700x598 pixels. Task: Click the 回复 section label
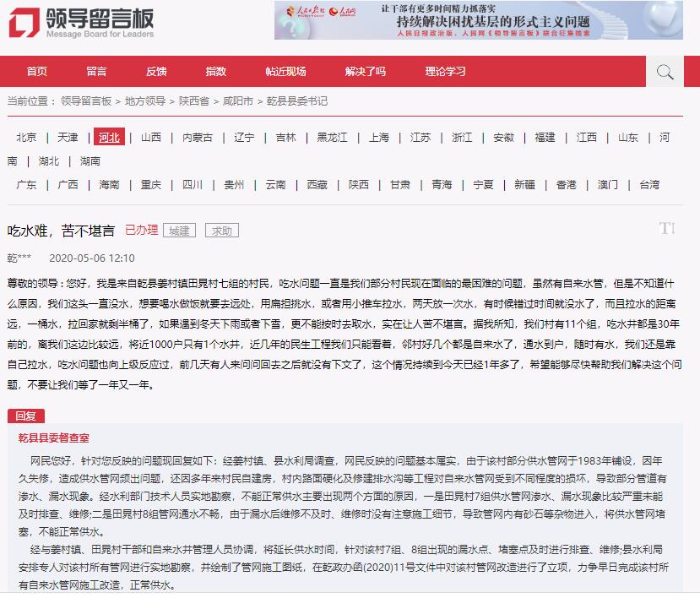click(x=26, y=416)
